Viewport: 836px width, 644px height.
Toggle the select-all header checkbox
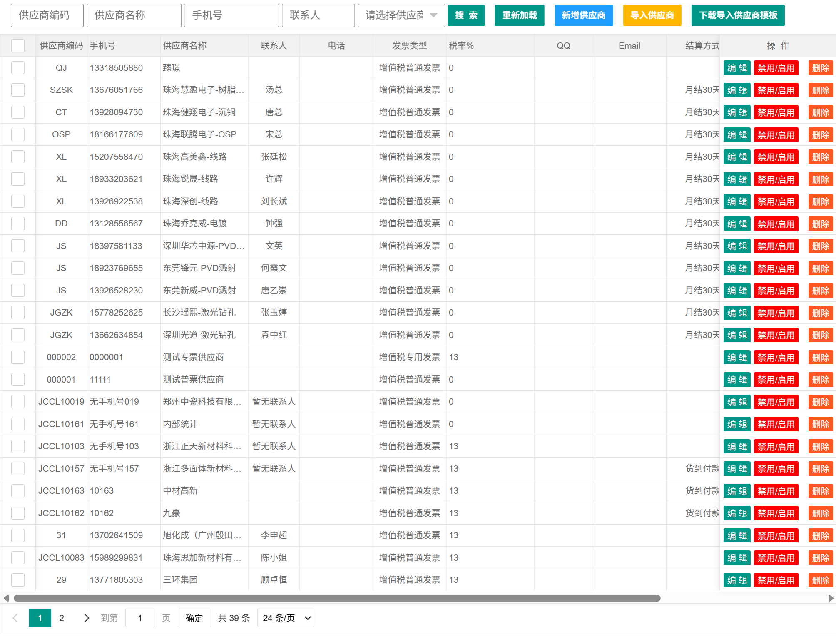[x=18, y=45]
